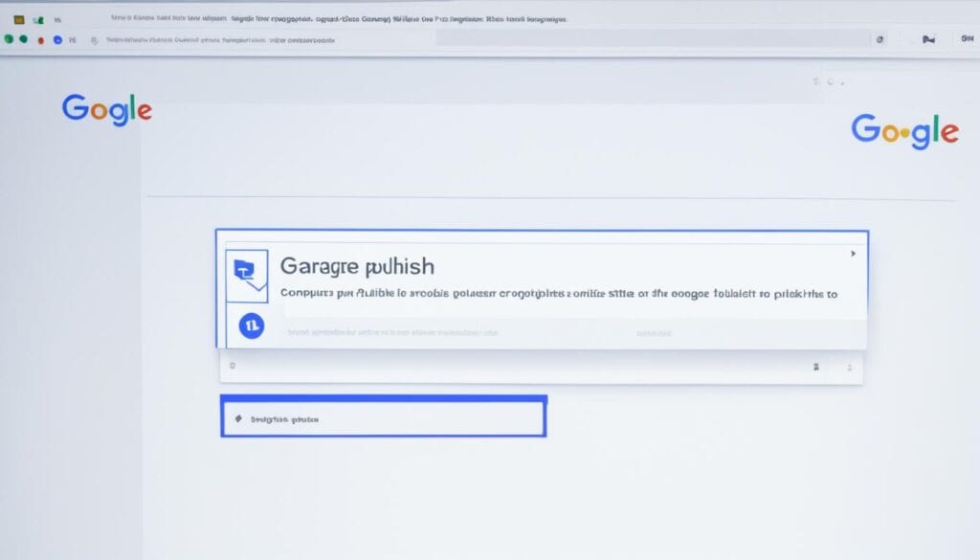
Task: Click the yellow icon in the top-left corner
Action: tap(19, 20)
